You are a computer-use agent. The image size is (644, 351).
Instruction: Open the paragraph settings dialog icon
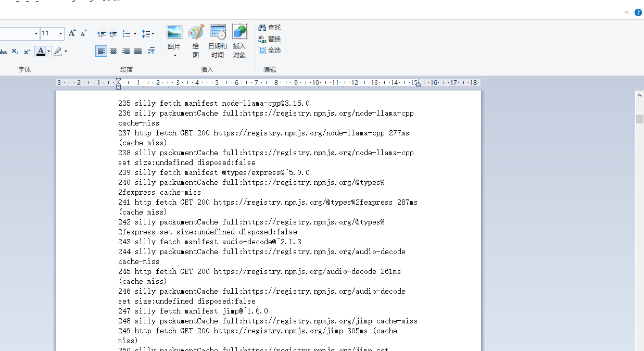pos(151,51)
